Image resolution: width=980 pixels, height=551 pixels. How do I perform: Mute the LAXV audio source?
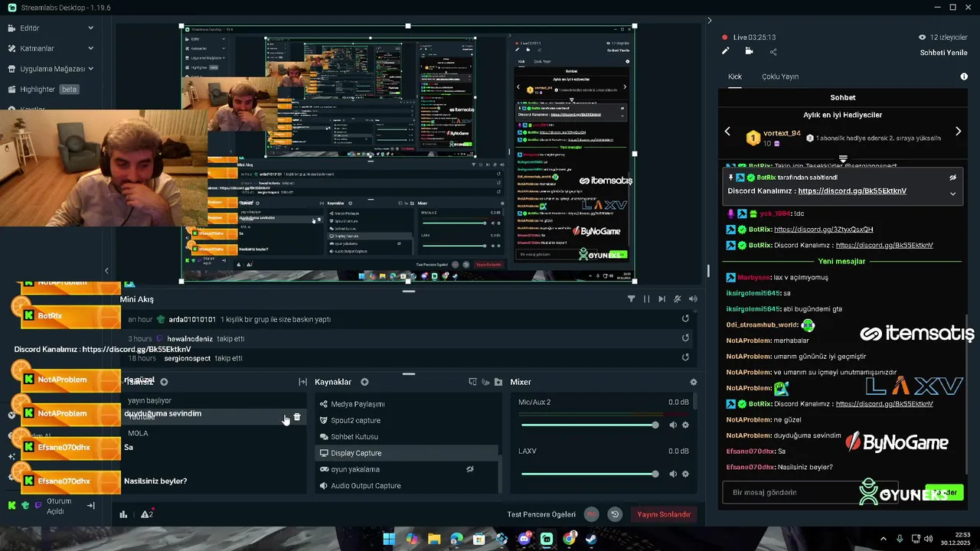tap(673, 474)
